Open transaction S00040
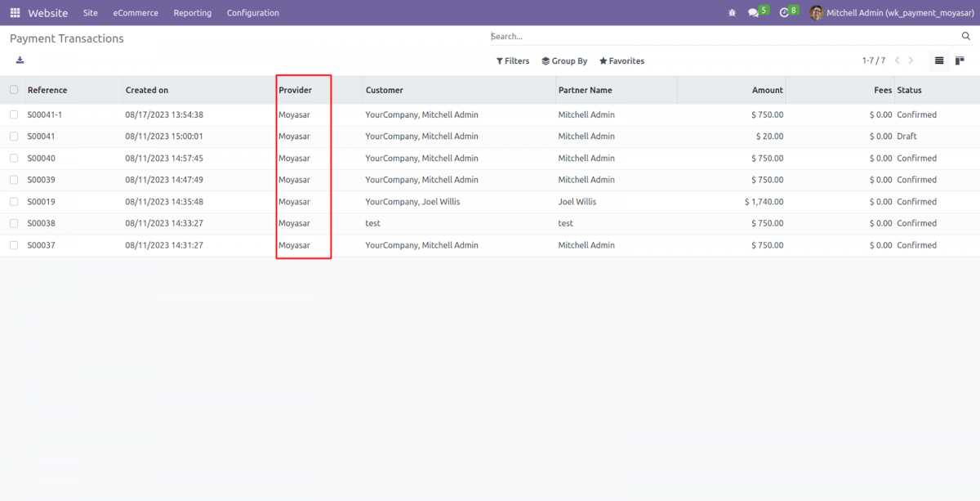 point(42,158)
